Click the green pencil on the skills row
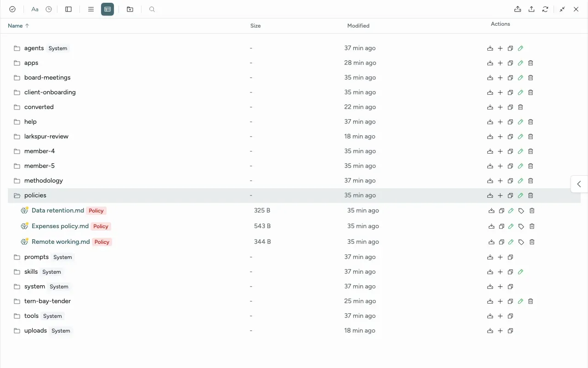This screenshot has height=368, width=588. [x=520, y=272]
